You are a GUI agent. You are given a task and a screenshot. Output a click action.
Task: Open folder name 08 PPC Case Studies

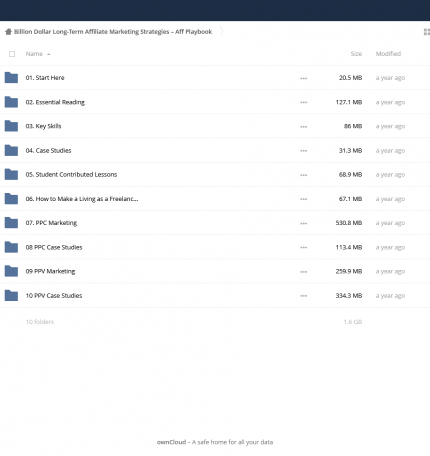[54, 247]
